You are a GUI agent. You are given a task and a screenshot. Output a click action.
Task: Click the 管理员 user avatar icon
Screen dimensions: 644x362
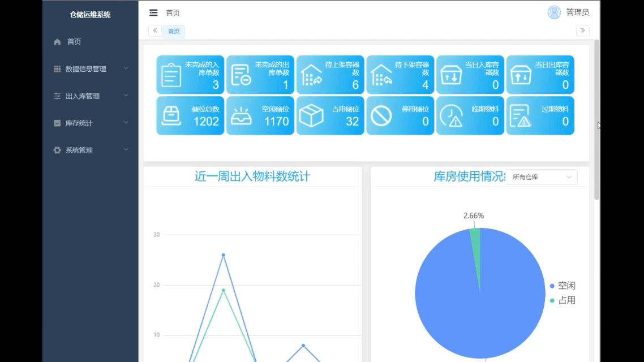pyautogui.click(x=554, y=12)
